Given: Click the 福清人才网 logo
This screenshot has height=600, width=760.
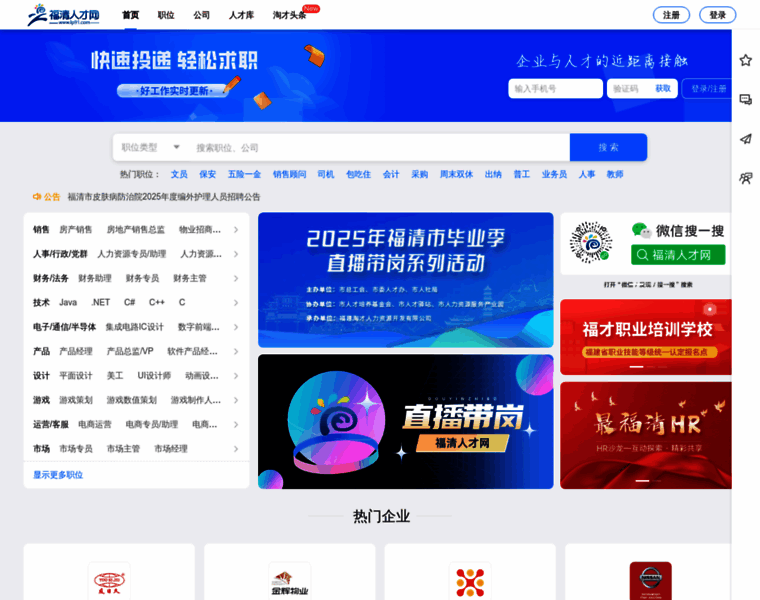Looking at the screenshot, I should [x=63, y=15].
